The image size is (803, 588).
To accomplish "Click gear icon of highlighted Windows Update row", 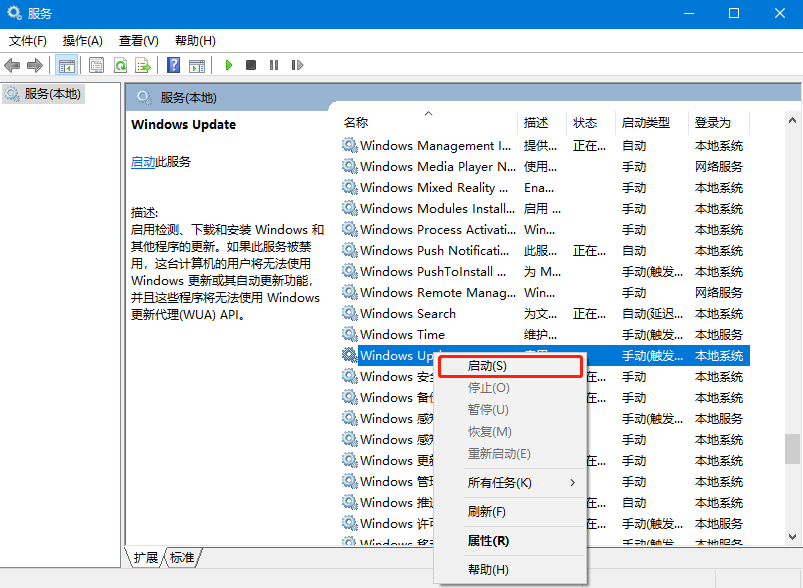I will coord(350,355).
